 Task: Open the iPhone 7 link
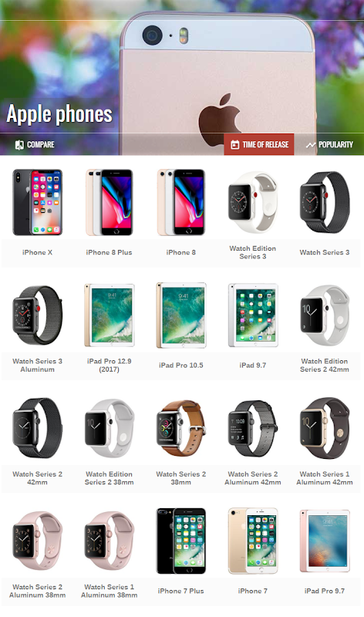(x=253, y=591)
